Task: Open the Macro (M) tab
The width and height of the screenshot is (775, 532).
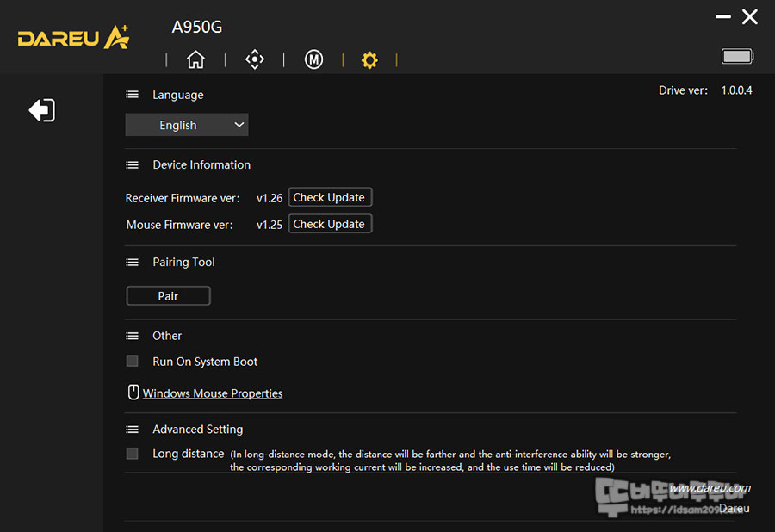Action: coord(313,59)
